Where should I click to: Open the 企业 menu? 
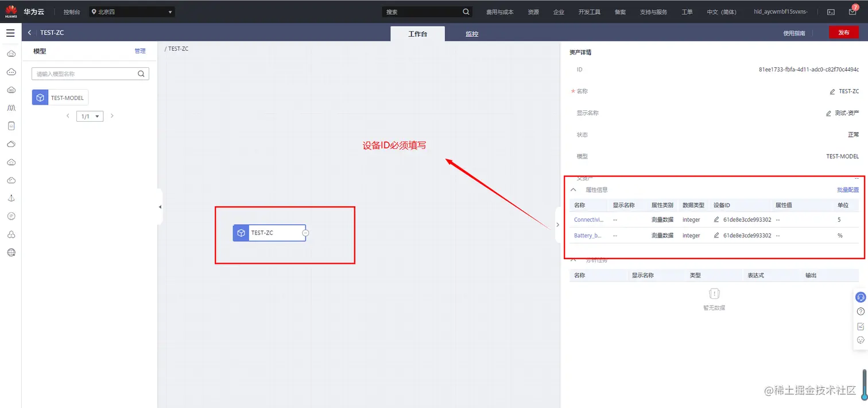click(x=559, y=11)
